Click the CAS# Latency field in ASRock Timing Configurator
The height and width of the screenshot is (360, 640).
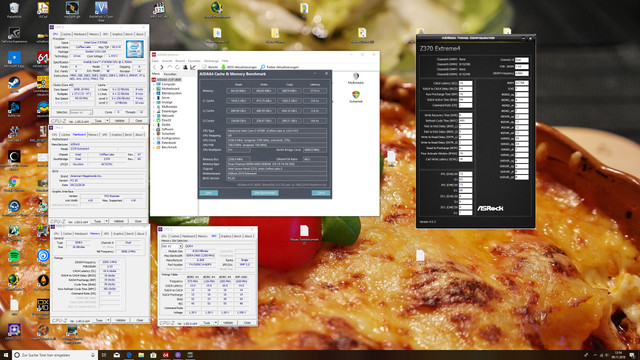(x=465, y=83)
